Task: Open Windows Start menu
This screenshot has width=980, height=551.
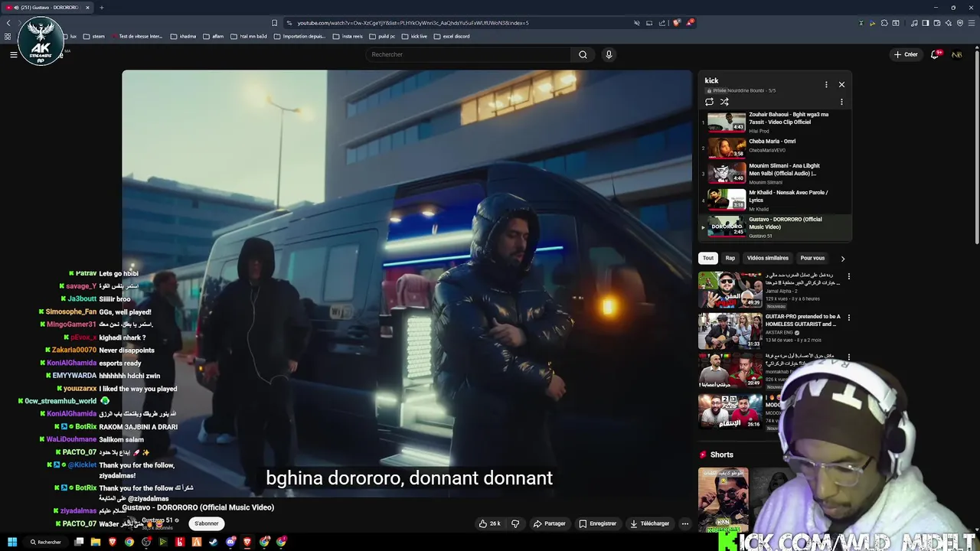Action: point(12,542)
